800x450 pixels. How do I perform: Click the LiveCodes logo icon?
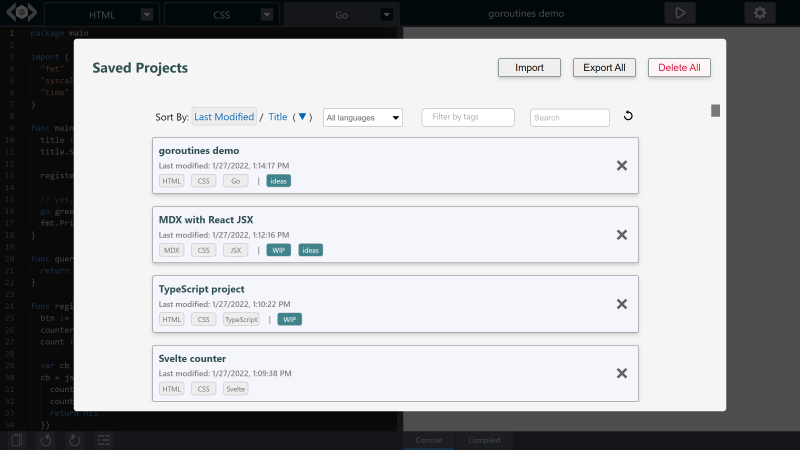pyautogui.click(x=20, y=14)
